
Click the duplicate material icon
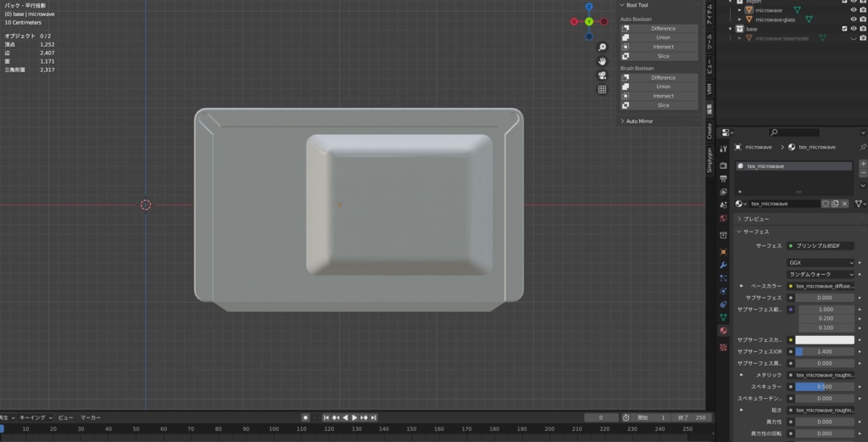click(x=835, y=204)
